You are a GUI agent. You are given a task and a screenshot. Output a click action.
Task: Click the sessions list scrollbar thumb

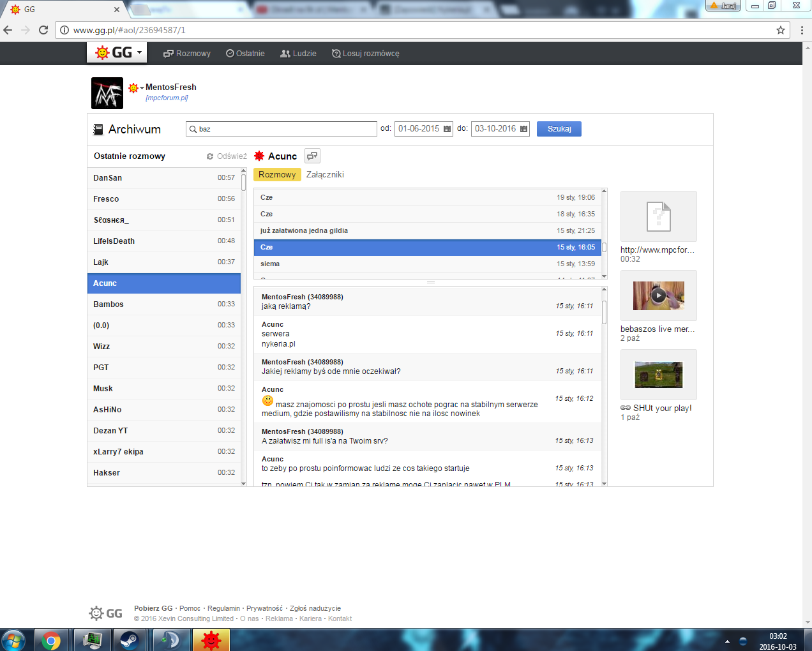605,248
